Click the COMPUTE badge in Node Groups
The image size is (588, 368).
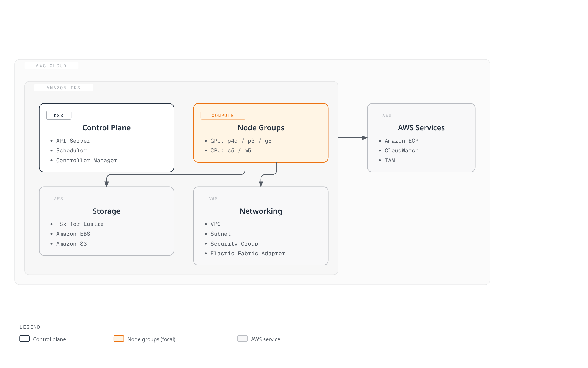click(223, 115)
